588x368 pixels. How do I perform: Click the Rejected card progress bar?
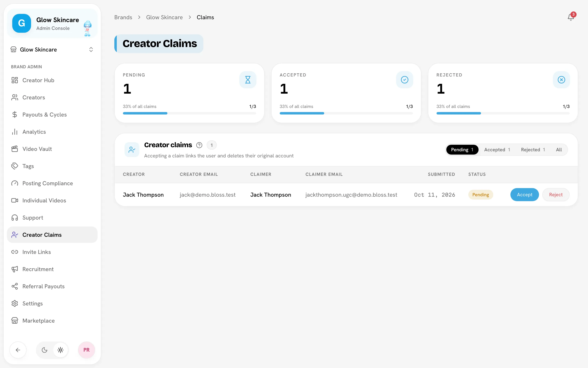coord(503,113)
